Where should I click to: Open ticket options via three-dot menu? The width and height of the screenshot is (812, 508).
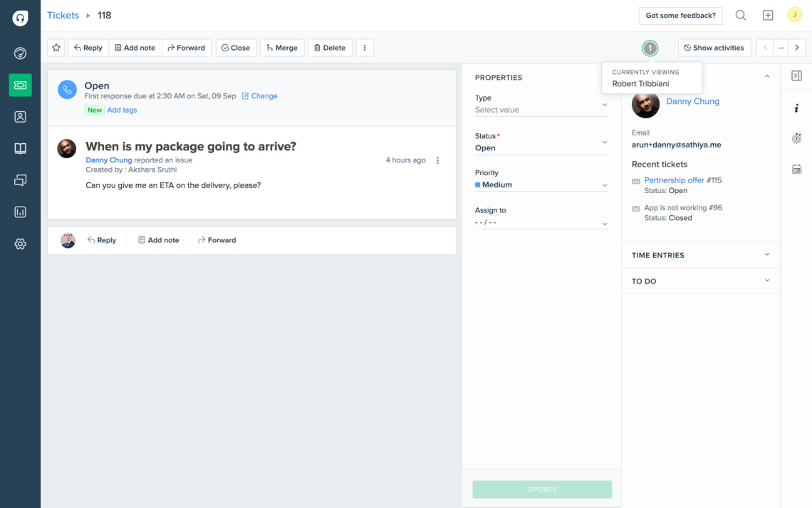(x=439, y=160)
